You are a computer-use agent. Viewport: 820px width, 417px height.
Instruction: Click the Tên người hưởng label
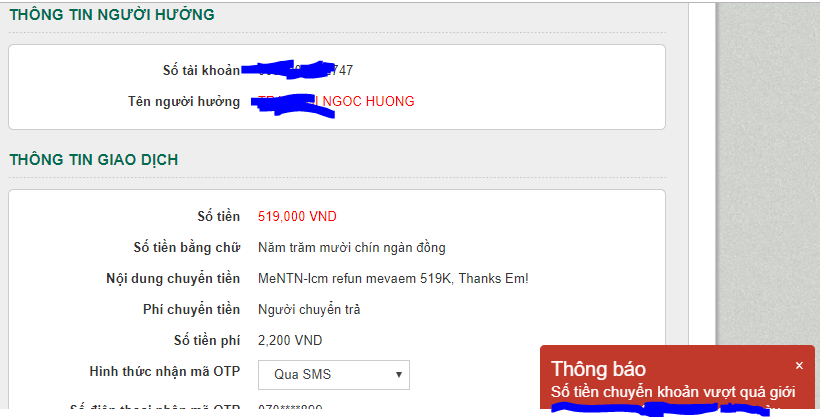click(184, 102)
